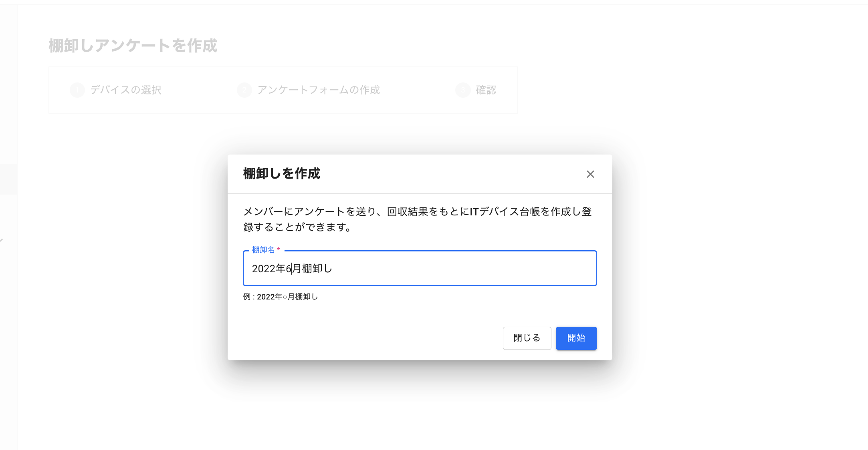Close the 棚卸しを作成 dialog with X icon

pyautogui.click(x=590, y=174)
